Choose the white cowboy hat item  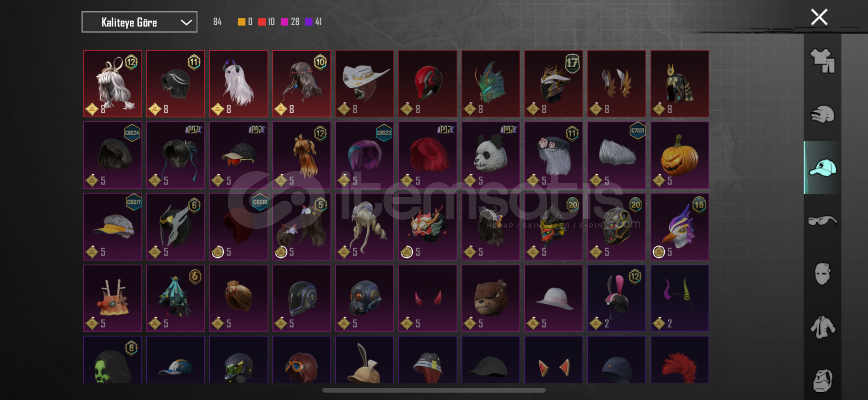[364, 84]
